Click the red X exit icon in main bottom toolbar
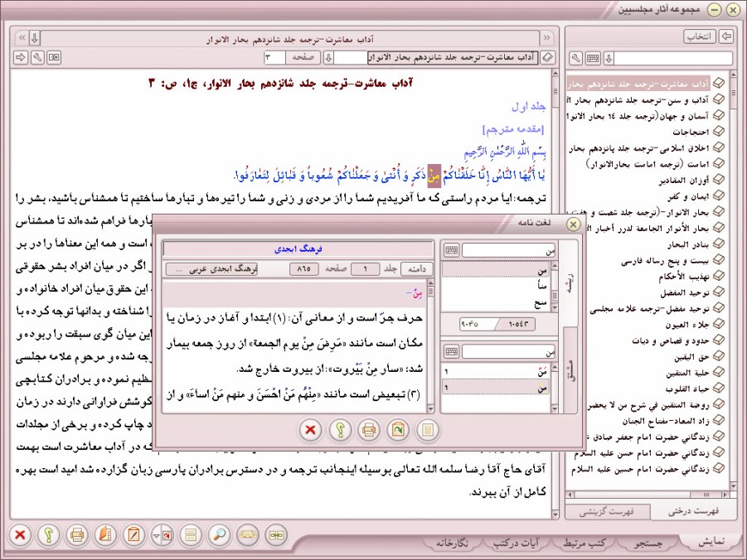This screenshot has height=560, width=747. point(20,535)
